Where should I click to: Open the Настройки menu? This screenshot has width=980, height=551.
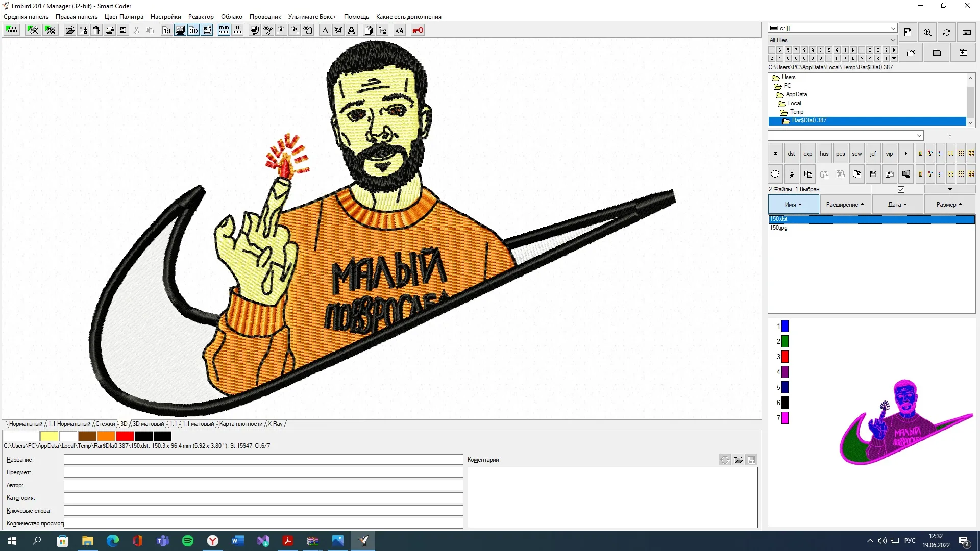point(165,17)
